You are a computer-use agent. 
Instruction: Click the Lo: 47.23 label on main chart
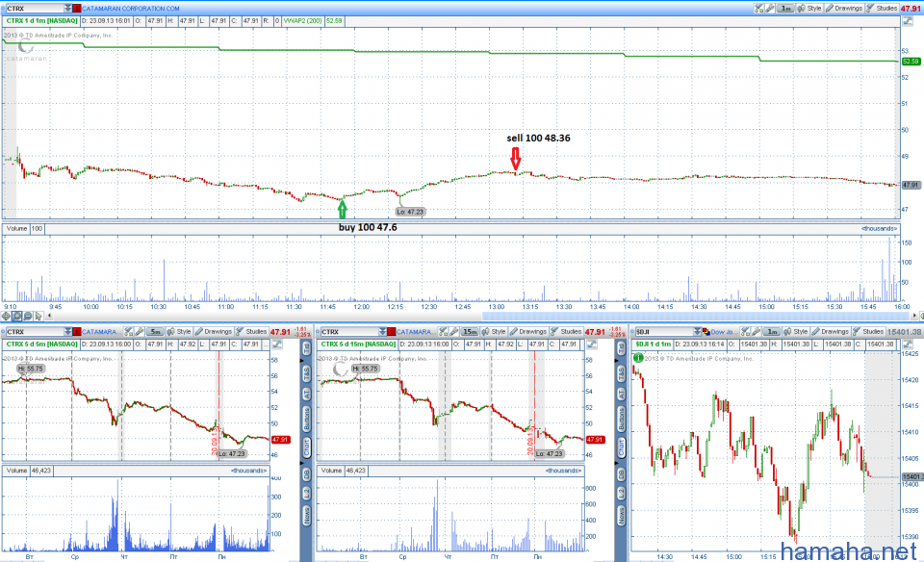click(x=410, y=212)
